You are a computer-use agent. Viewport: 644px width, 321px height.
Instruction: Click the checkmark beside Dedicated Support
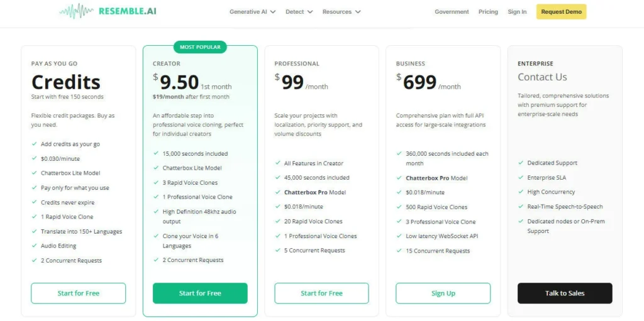(x=520, y=163)
